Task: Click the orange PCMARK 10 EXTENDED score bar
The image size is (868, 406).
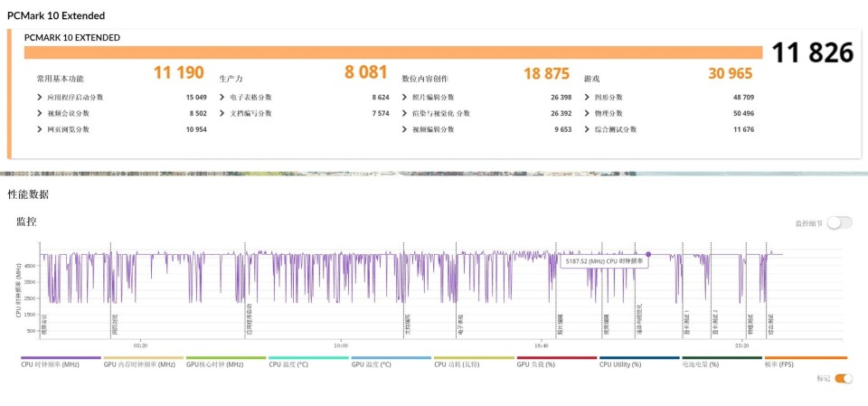Action: click(393, 52)
